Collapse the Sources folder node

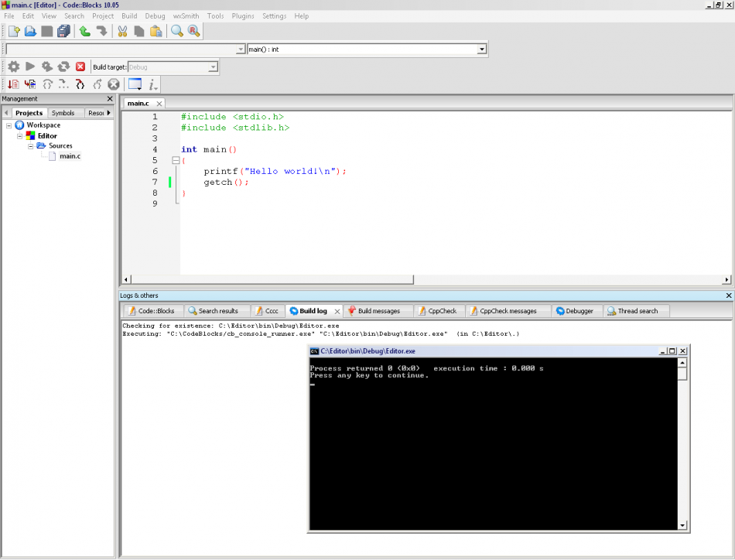tap(31, 146)
